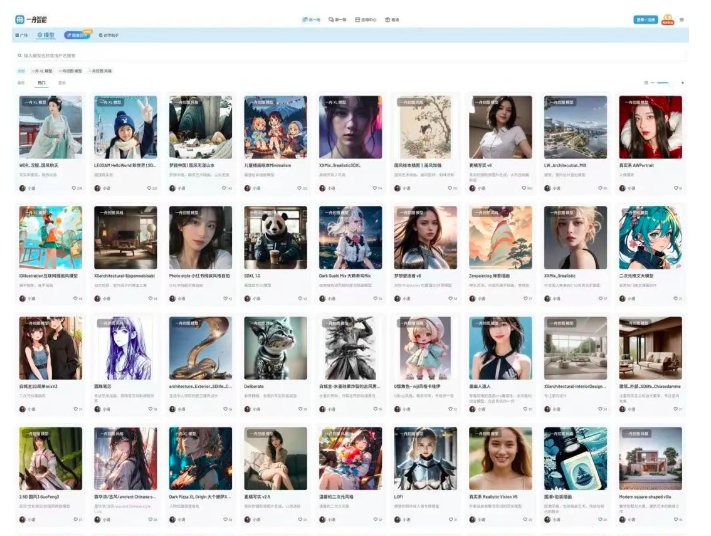Screen dimensions: 711x536
Task: Click the heart icon on the Deliberate card
Action: point(299,409)
